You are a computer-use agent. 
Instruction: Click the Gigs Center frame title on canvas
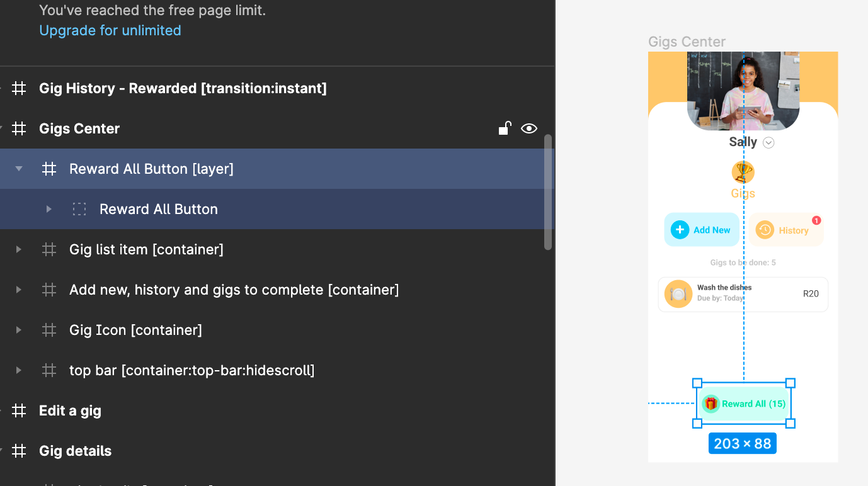coord(687,42)
